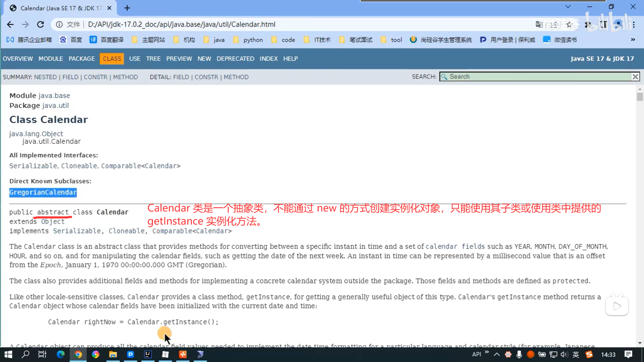Open a new browser tab
Screen dimensions: 644x362
pos(127,8)
